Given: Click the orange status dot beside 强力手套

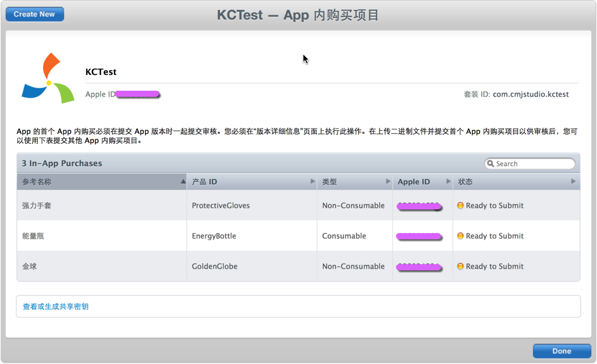Looking at the screenshot, I should click(x=460, y=205).
